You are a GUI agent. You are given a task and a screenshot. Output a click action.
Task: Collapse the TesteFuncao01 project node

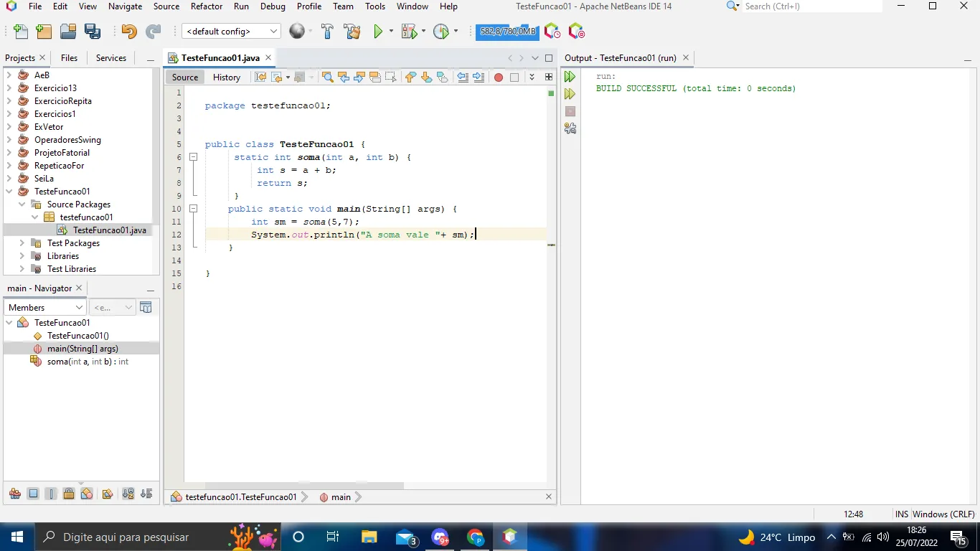(9, 192)
